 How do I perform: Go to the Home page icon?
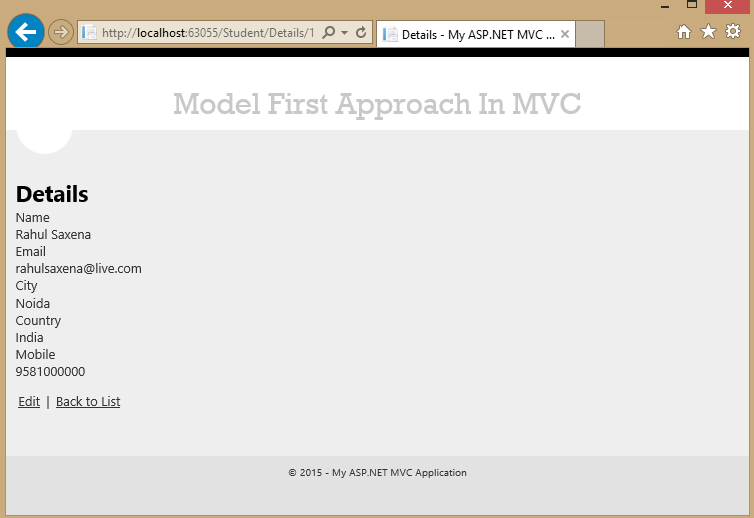pos(683,32)
